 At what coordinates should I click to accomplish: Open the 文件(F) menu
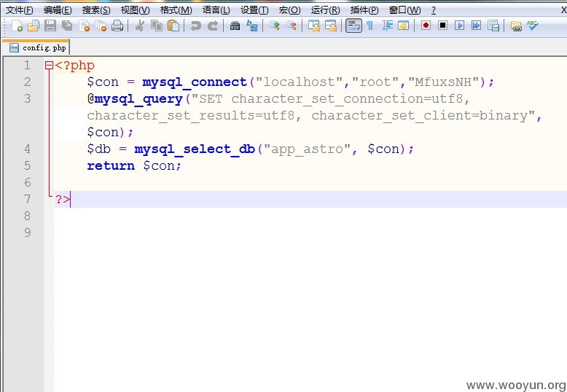click(x=20, y=10)
